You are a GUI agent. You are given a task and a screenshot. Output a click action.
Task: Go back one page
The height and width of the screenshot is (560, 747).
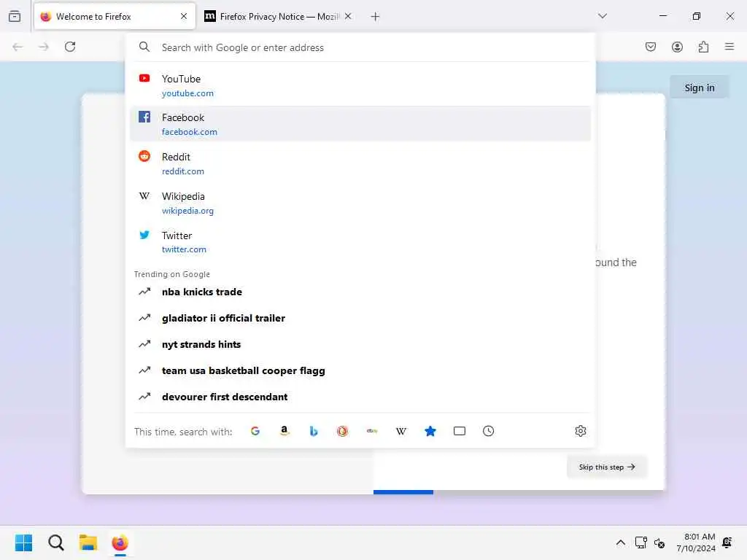pyautogui.click(x=18, y=47)
